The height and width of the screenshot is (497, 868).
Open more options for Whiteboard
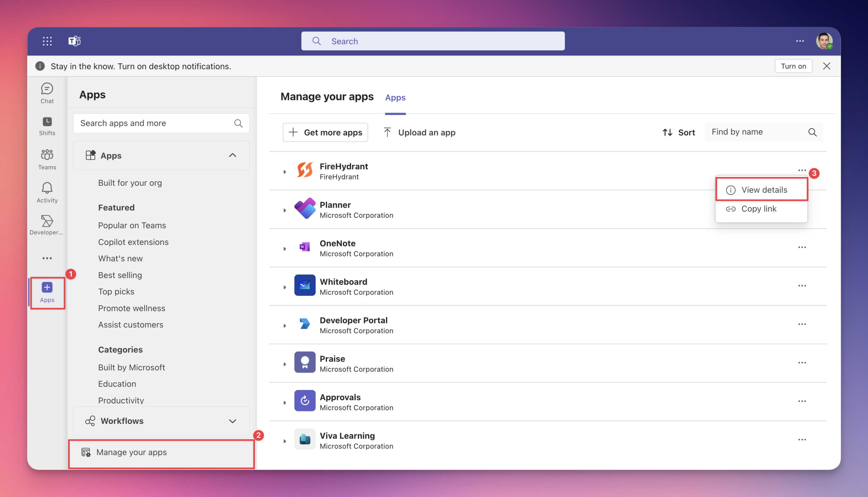pos(802,286)
